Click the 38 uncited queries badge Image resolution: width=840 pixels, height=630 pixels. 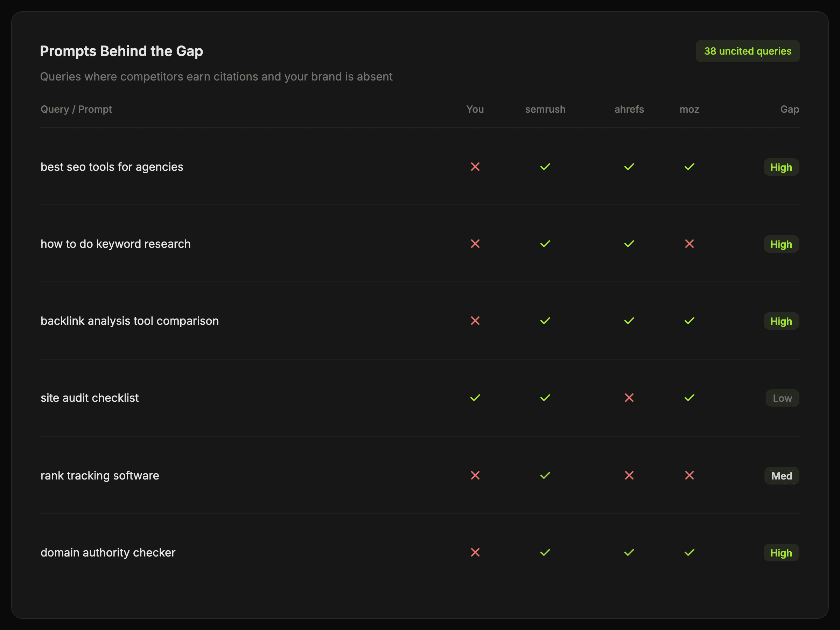747,51
